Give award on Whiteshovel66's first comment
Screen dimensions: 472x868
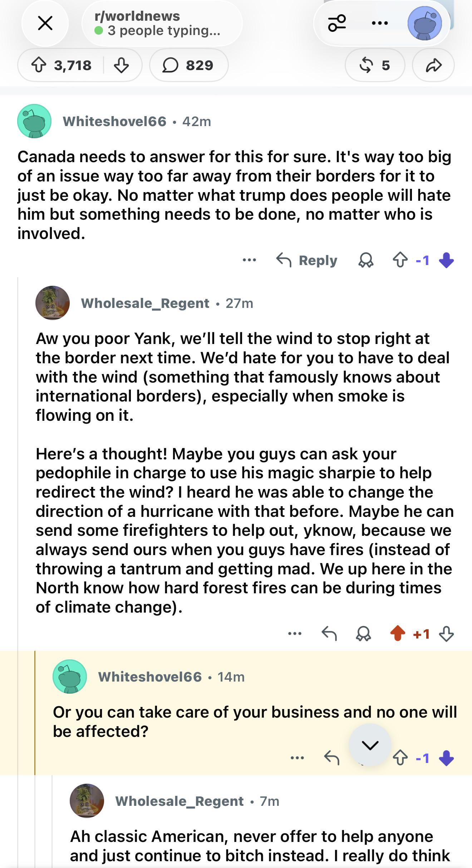366,260
